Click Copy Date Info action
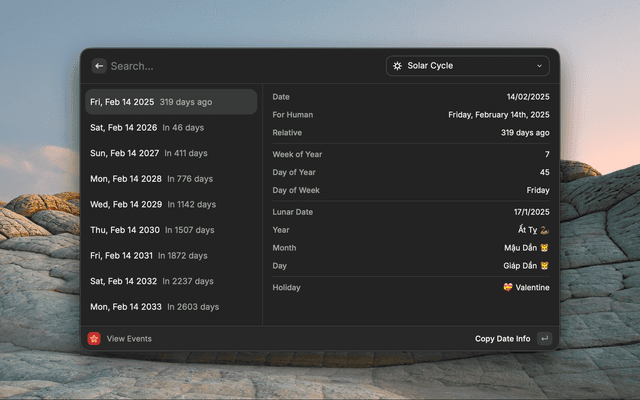 pos(502,339)
